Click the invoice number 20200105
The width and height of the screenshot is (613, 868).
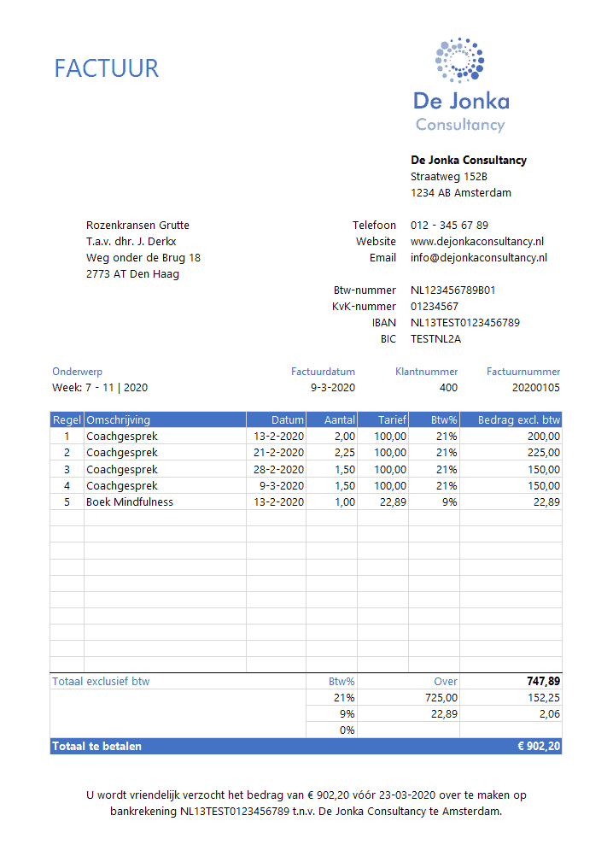click(x=535, y=388)
